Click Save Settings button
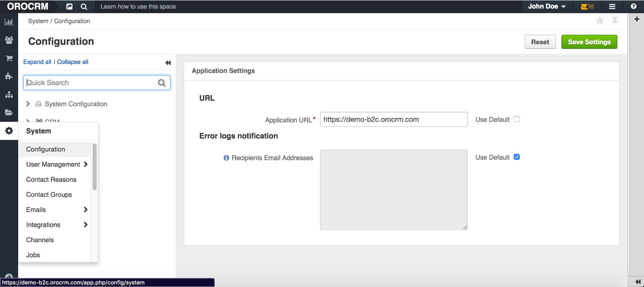Image resolution: width=644 pixels, height=287 pixels. (x=589, y=42)
